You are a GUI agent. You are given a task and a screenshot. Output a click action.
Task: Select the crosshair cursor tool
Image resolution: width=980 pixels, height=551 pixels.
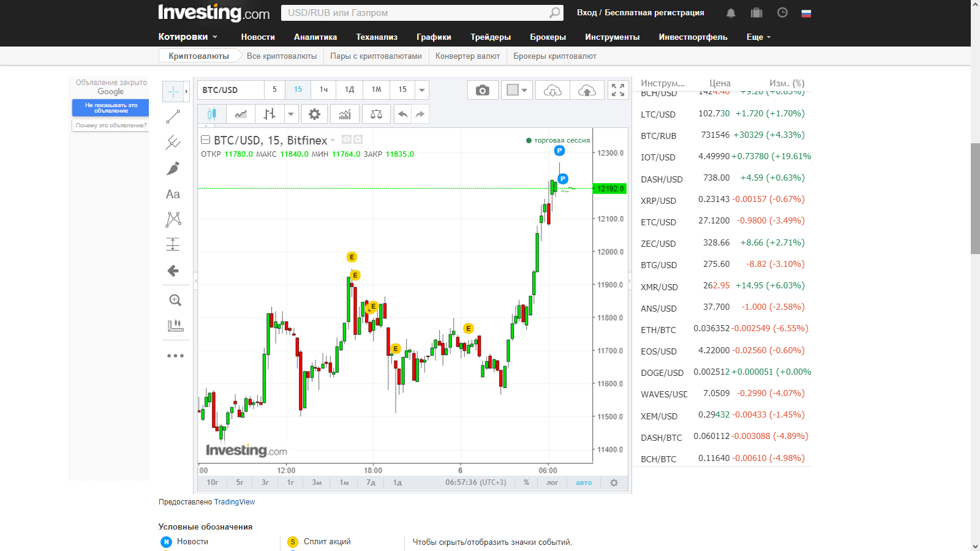(173, 92)
